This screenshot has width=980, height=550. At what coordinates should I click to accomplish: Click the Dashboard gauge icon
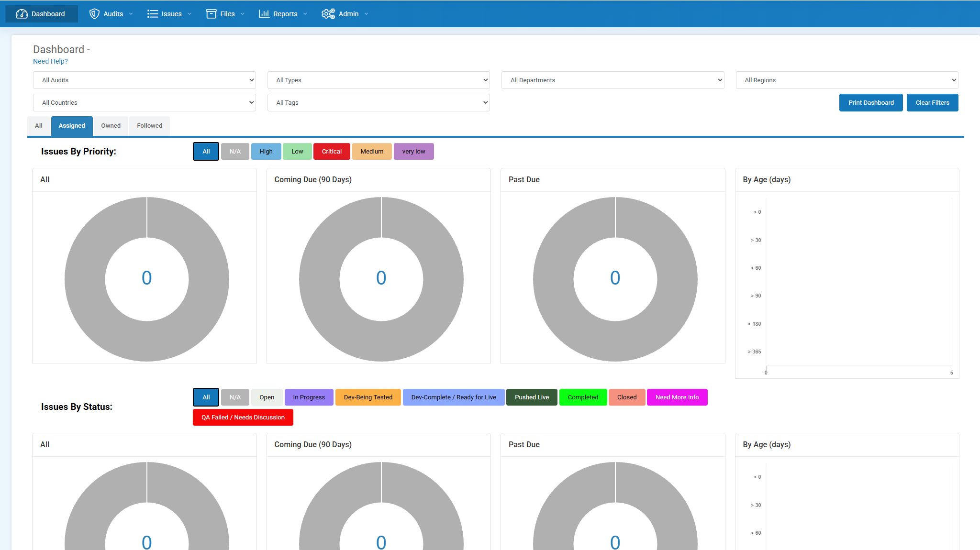pyautogui.click(x=22, y=14)
